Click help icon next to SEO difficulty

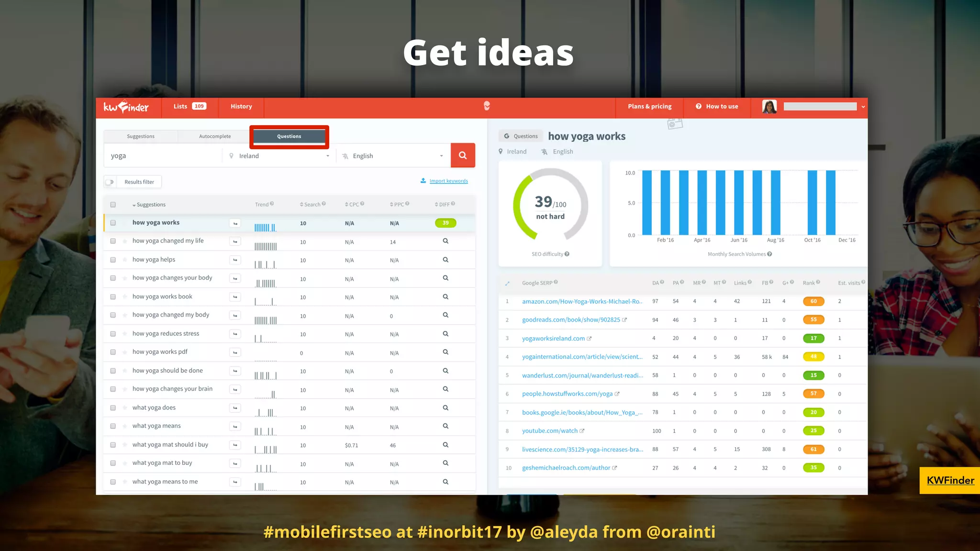[567, 254]
